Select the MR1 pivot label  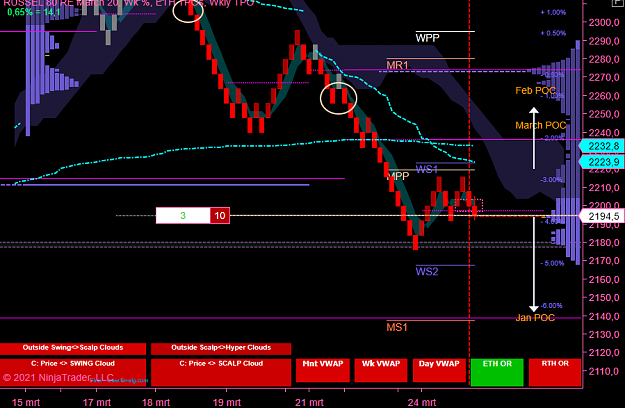(x=397, y=65)
